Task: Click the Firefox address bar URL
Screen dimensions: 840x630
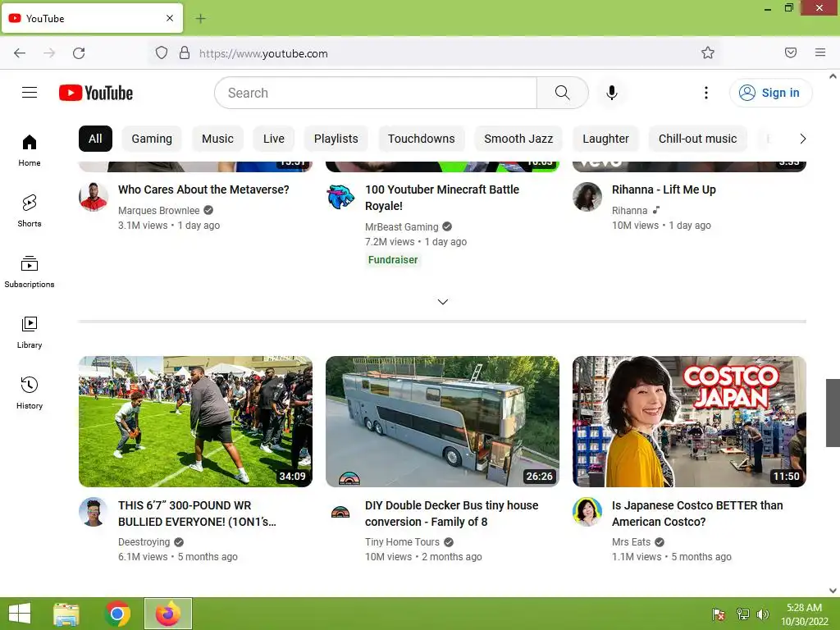Action: (263, 53)
